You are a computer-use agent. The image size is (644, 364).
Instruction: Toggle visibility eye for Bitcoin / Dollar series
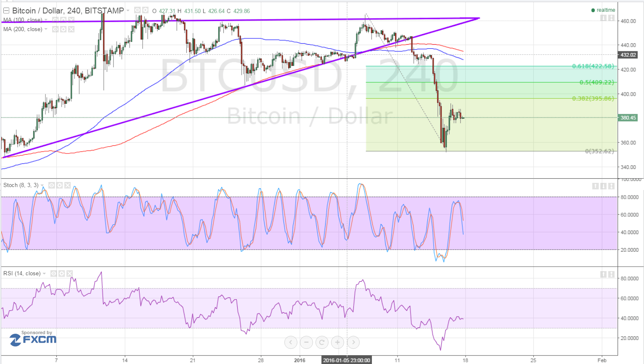pyautogui.click(x=138, y=11)
